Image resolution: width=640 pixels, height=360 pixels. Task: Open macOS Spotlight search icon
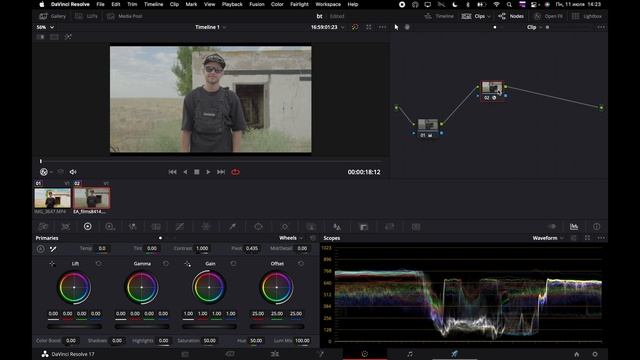[x=509, y=4]
